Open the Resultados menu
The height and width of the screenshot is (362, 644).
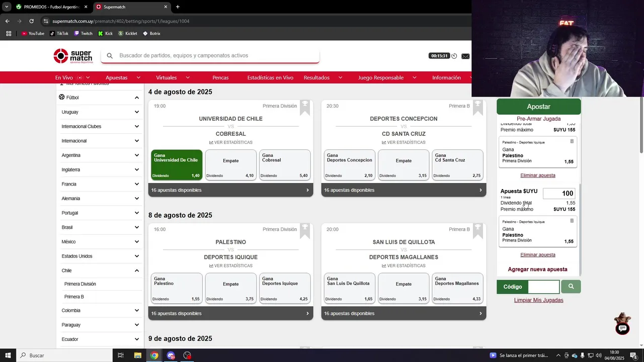click(323, 77)
